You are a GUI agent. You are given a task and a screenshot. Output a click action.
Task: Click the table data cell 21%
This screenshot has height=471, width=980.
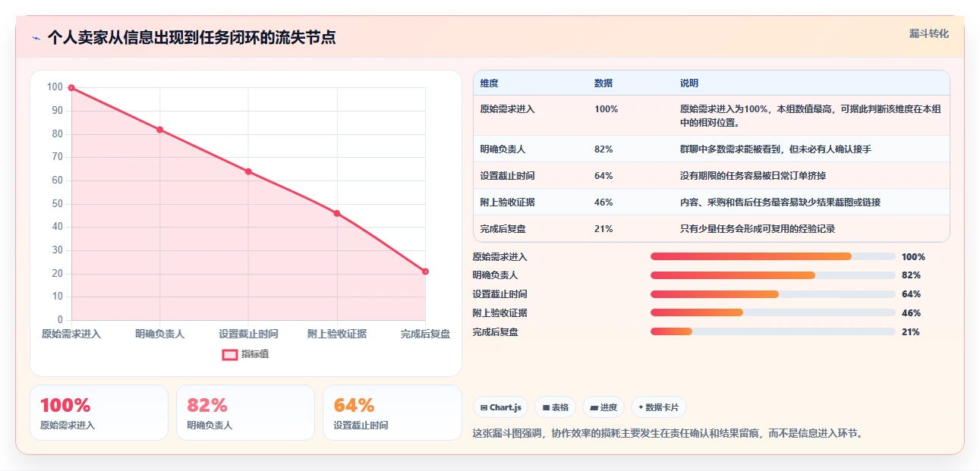pos(603,229)
